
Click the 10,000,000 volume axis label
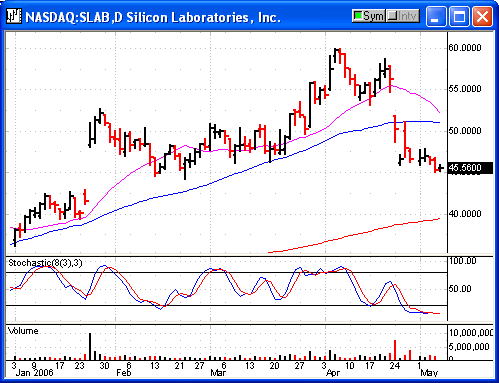click(x=470, y=333)
